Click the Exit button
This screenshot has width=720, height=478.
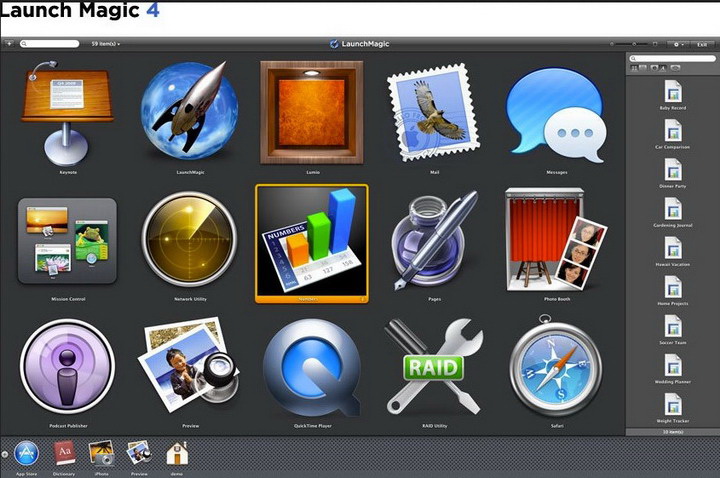point(702,44)
